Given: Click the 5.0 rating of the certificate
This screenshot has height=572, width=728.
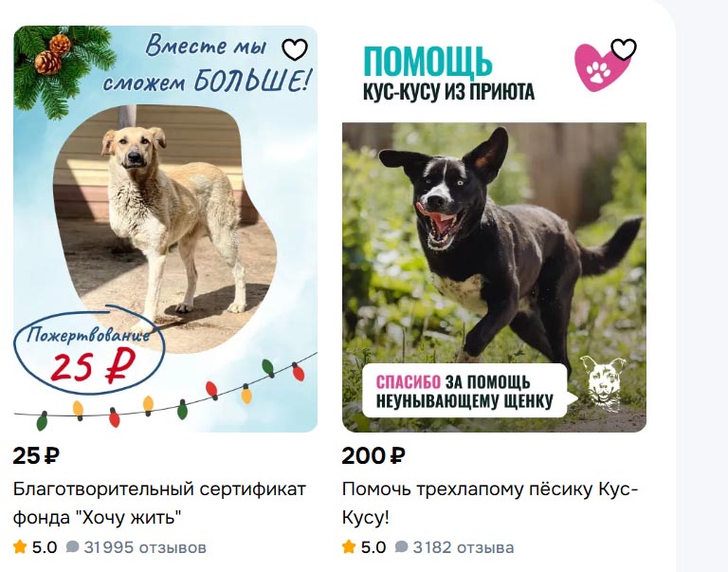Looking at the screenshot, I should 45,547.
